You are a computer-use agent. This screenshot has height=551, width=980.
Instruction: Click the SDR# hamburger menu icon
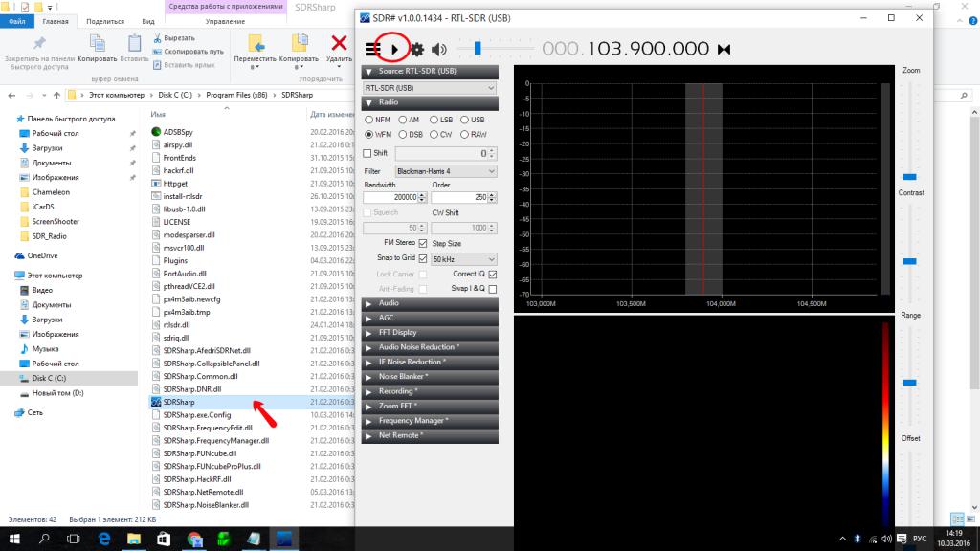[372, 49]
